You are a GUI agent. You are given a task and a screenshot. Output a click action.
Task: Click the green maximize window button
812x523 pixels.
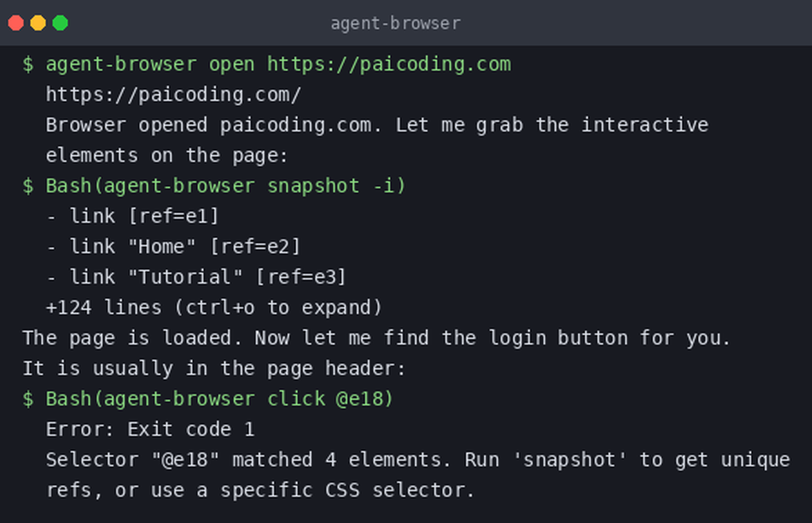pos(61,24)
